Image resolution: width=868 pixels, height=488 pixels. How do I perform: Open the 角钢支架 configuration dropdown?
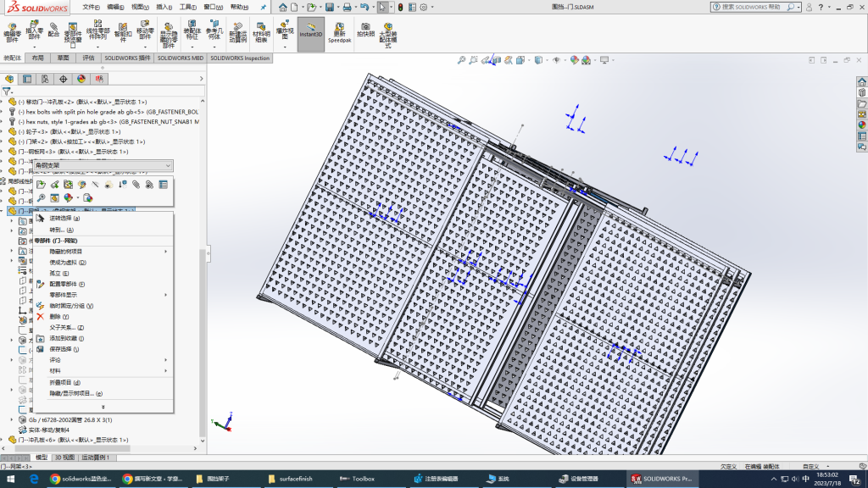click(168, 165)
